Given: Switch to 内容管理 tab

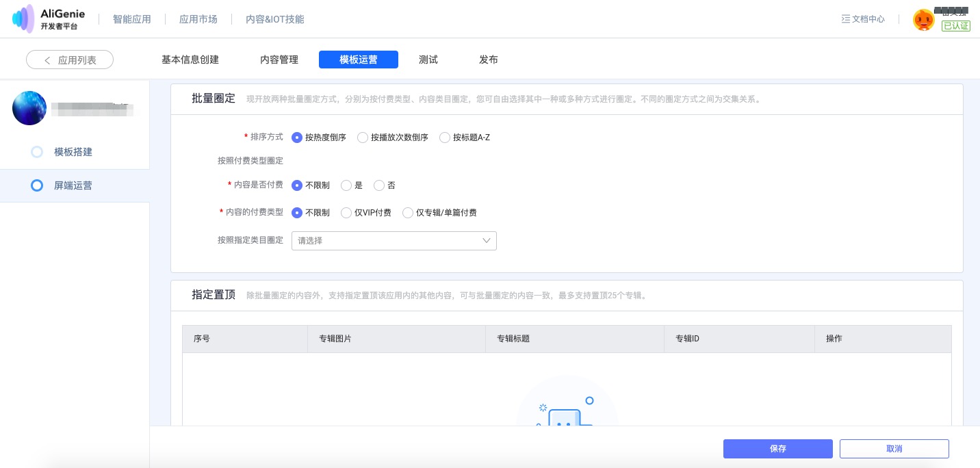Looking at the screenshot, I should pos(279,60).
